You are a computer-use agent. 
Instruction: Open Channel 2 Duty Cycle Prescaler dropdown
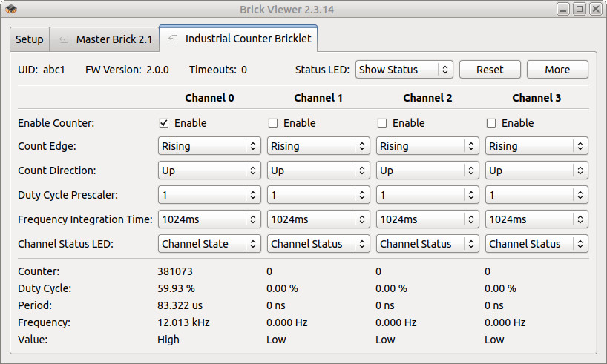pyautogui.click(x=427, y=195)
